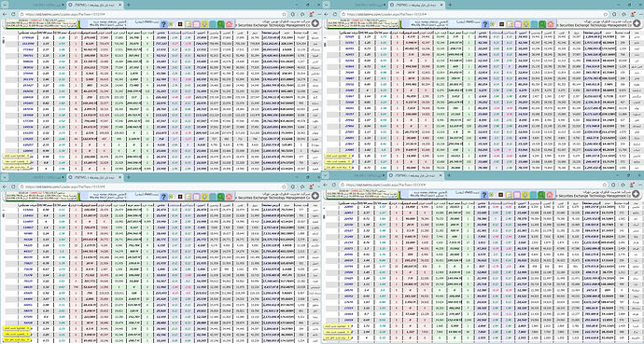
Task: Open a new tab in top-right window
Action: (x=450, y=5)
